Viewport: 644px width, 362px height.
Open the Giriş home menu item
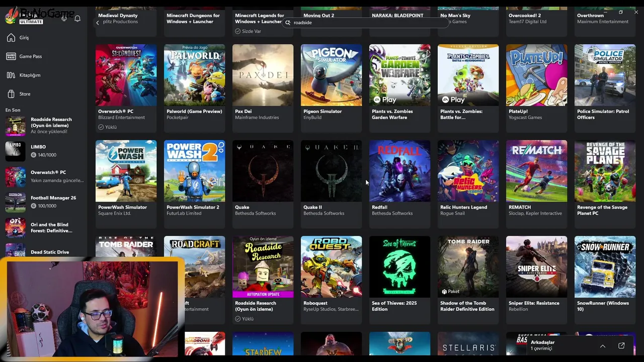tap(43, 38)
